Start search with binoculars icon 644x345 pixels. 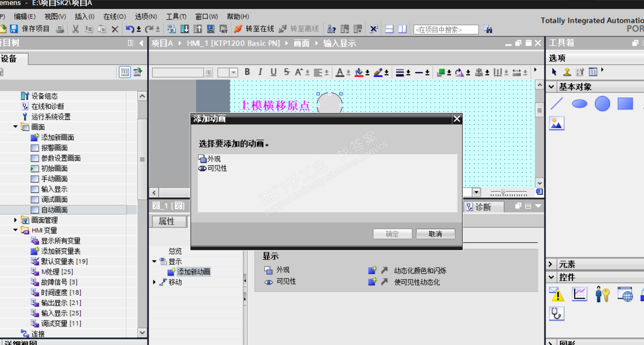click(488, 29)
